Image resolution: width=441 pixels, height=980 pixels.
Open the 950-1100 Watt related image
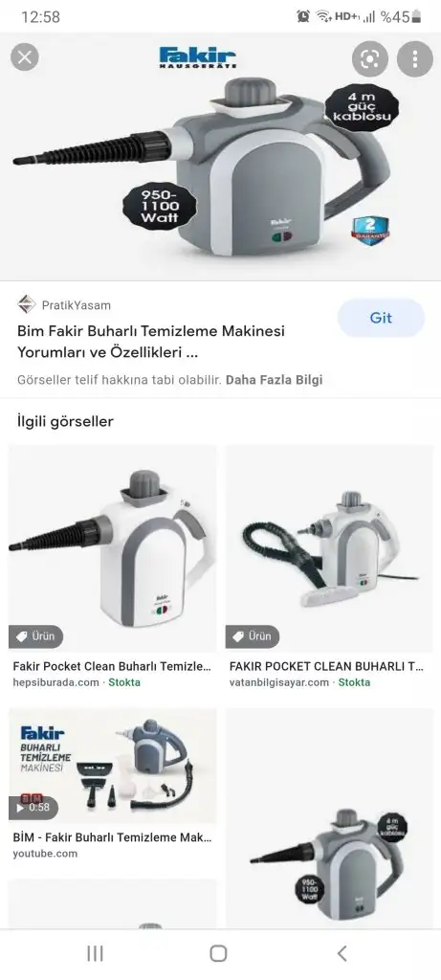point(329,819)
